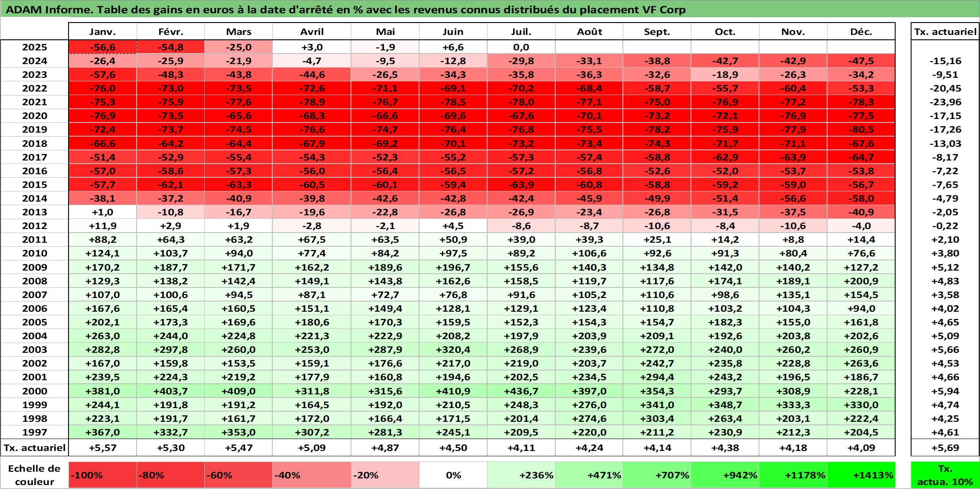The width and height of the screenshot is (980, 489).
Task: Click the +320,4 cell for June 2003
Action: pyautogui.click(x=453, y=349)
